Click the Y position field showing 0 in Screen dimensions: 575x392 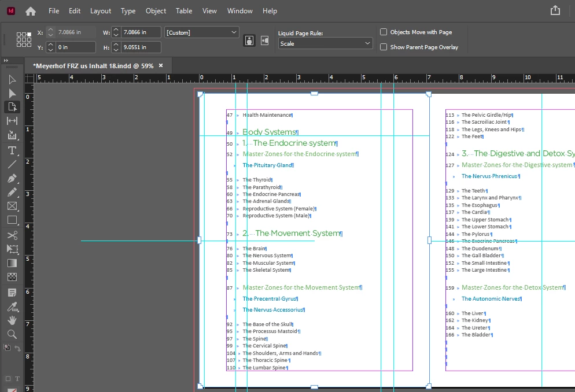(x=76, y=47)
